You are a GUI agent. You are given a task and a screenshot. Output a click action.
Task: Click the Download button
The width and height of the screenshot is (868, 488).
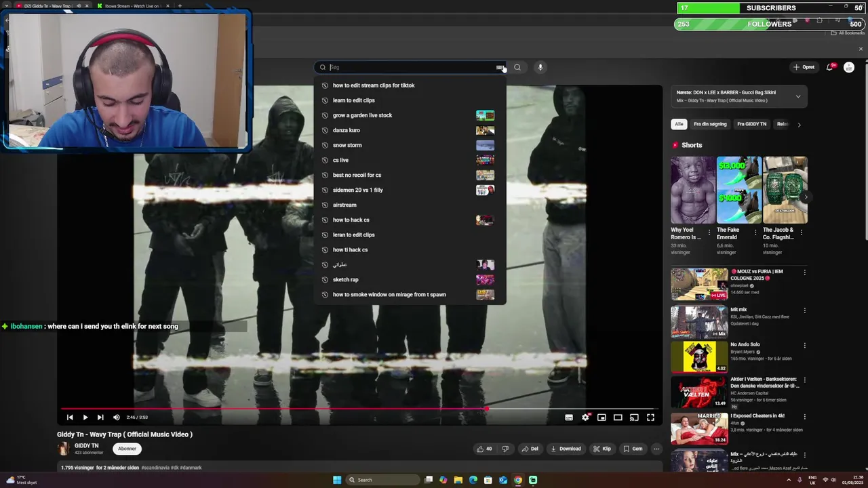point(566,449)
